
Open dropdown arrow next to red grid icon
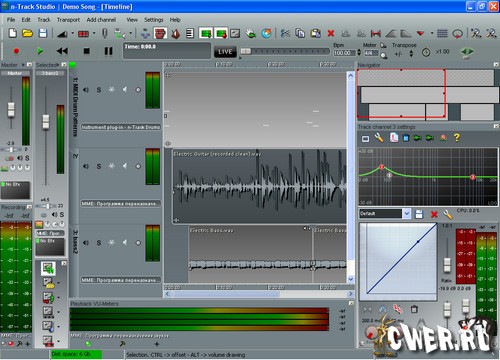point(94,33)
